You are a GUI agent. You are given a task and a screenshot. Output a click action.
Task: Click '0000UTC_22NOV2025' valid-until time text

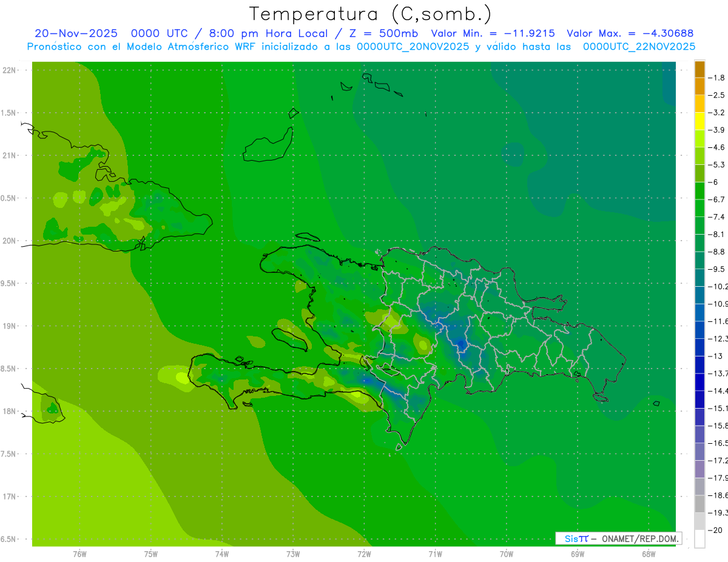[x=639, y=47]
